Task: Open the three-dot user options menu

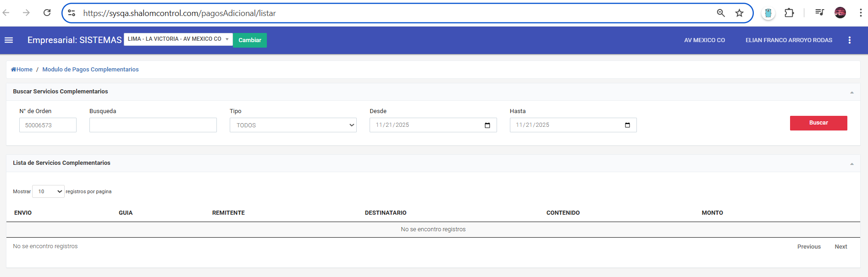Action: click(x=849, y=40)
